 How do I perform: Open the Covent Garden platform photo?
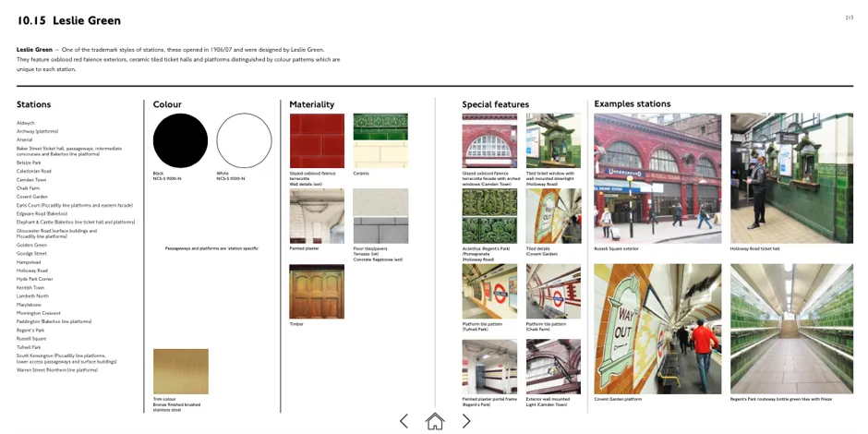(657, 329)
